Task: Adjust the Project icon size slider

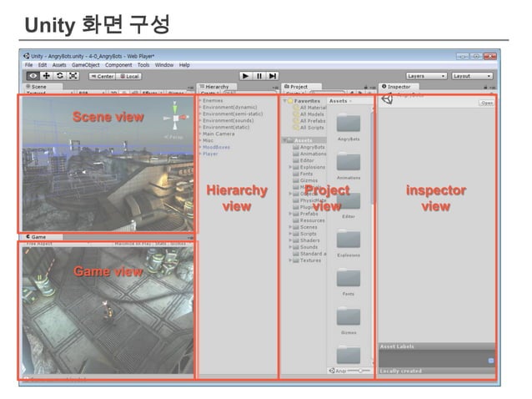Action: tap(359, 371)
